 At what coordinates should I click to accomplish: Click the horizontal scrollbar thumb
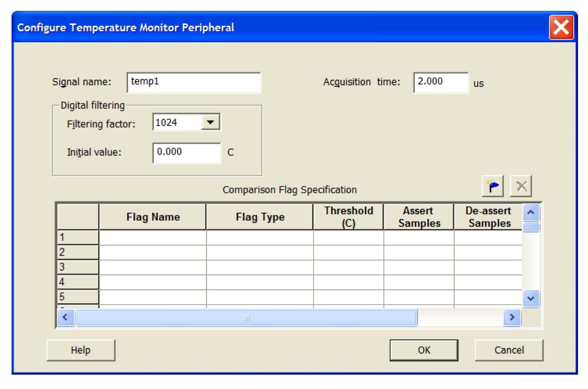pos(247,318)
